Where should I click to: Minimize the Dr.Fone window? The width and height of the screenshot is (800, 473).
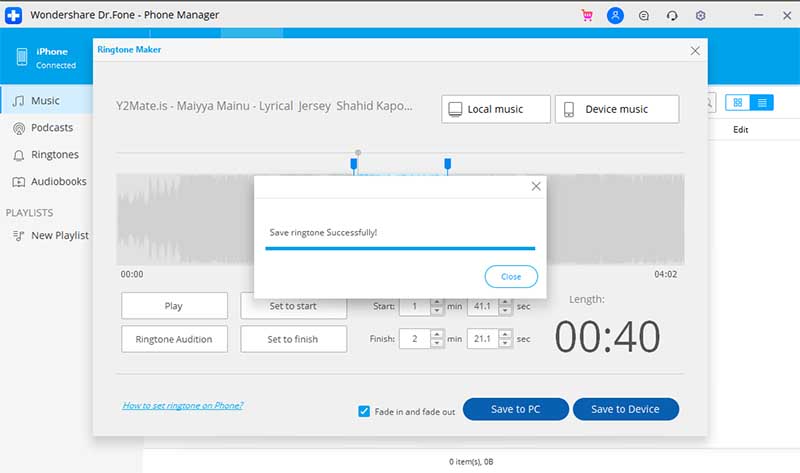pyautogui.click(x=759, y=15)
